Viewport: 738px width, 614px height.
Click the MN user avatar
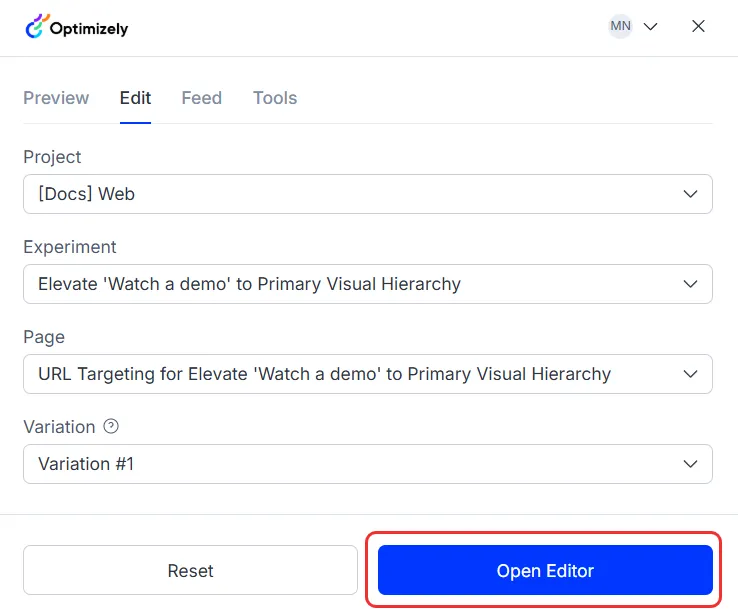click(x=620, y=26)
